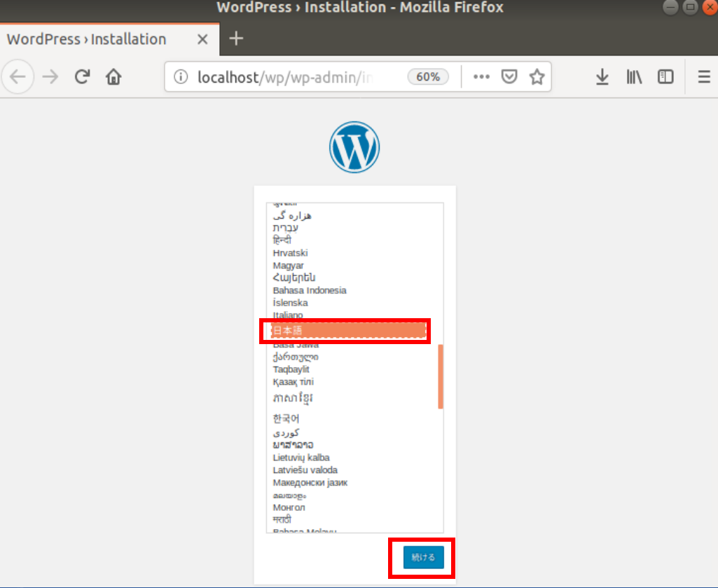Reset the 60% zoom level badge
Viewport: 718px width, 588px height.
pos(428,76)
